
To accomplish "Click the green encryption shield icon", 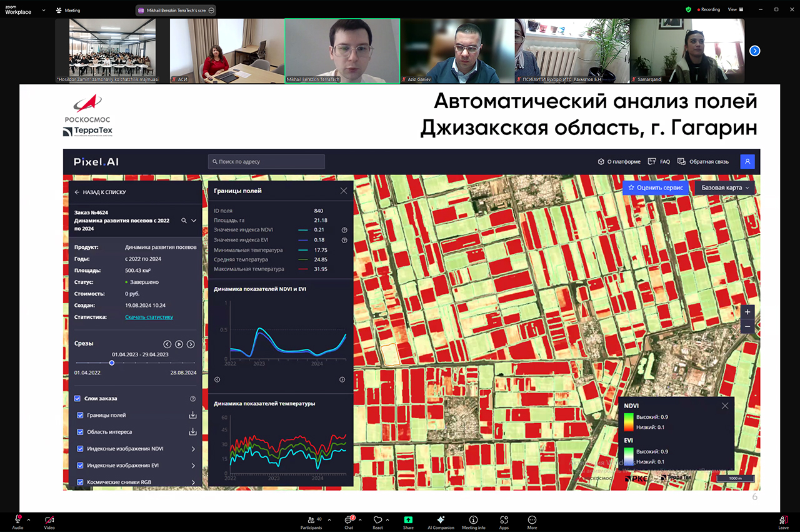I will (x=688, y=9).
